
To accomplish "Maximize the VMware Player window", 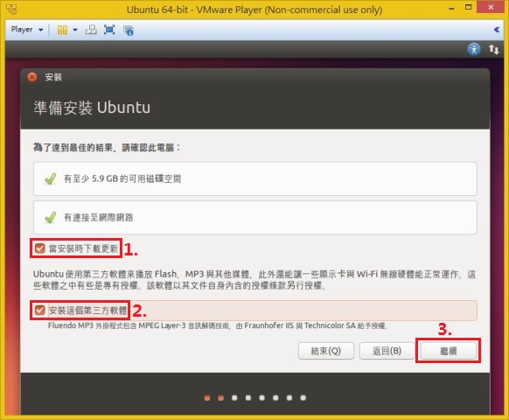I will [x=468, y=7].
